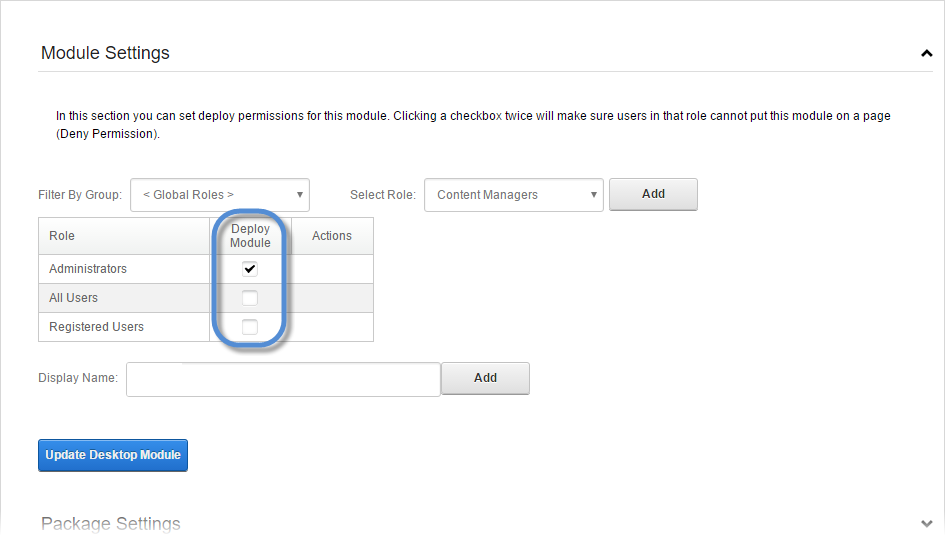Enable Deploy Module for Registered Users
This screenshot has width=945, height=536.
(250, 327)
